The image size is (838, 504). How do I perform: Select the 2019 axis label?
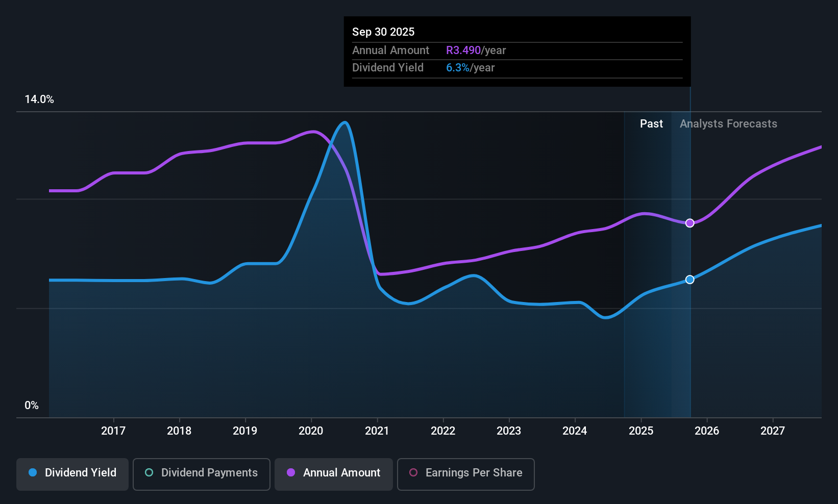[x=245, y=431]
